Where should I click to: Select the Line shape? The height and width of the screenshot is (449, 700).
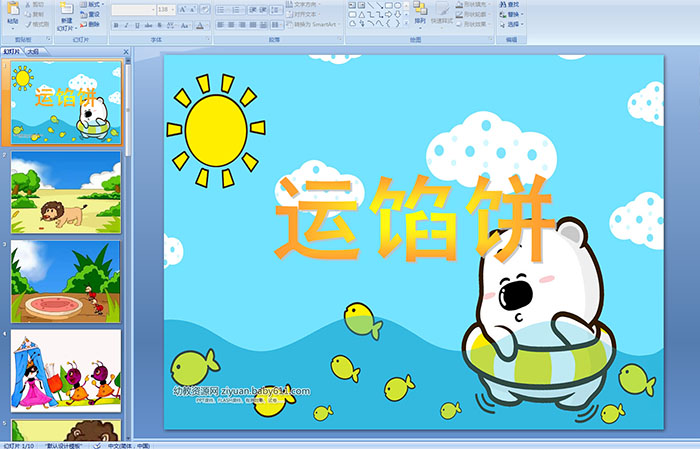(371, 5)
